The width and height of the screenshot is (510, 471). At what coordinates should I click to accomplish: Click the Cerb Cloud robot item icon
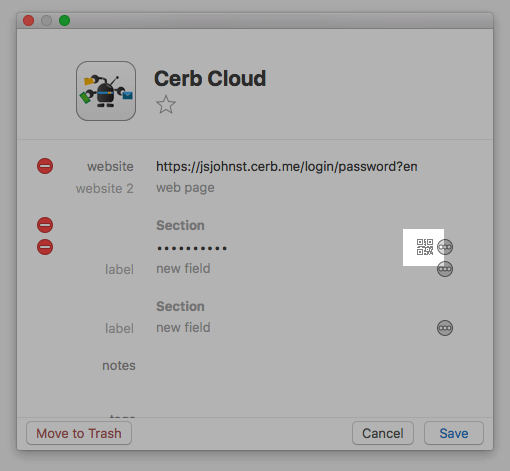point(106,91)
